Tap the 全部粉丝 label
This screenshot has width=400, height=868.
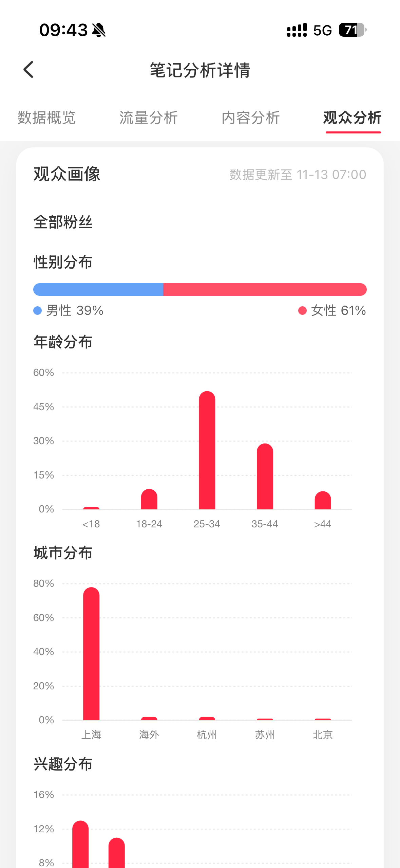point(63,222)
